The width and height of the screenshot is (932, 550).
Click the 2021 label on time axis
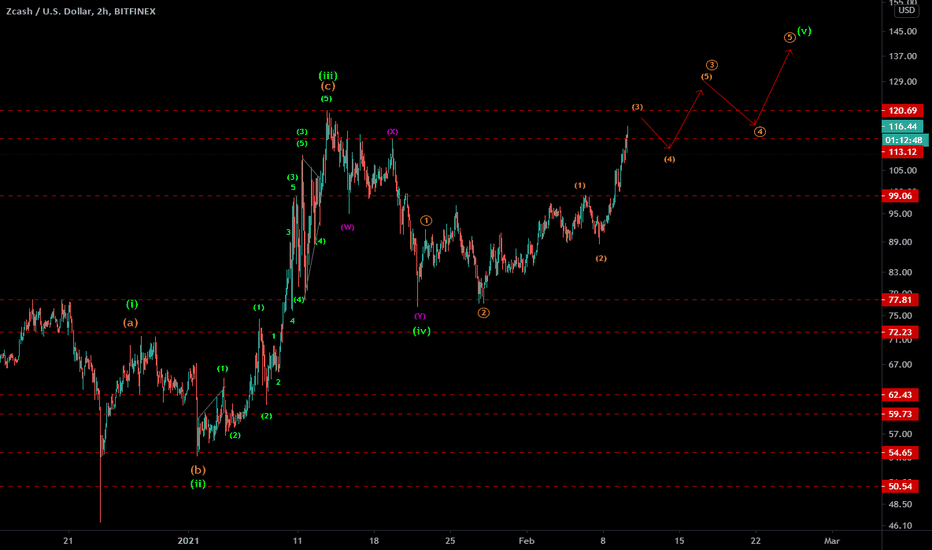pos(188,541)
